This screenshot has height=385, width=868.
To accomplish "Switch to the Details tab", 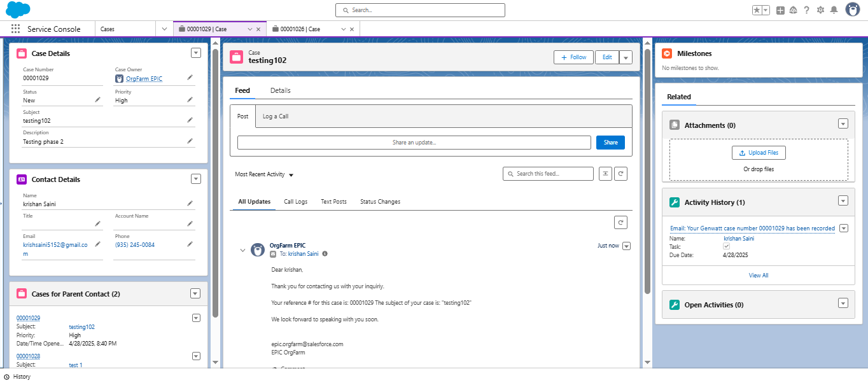I will [280, 90].
